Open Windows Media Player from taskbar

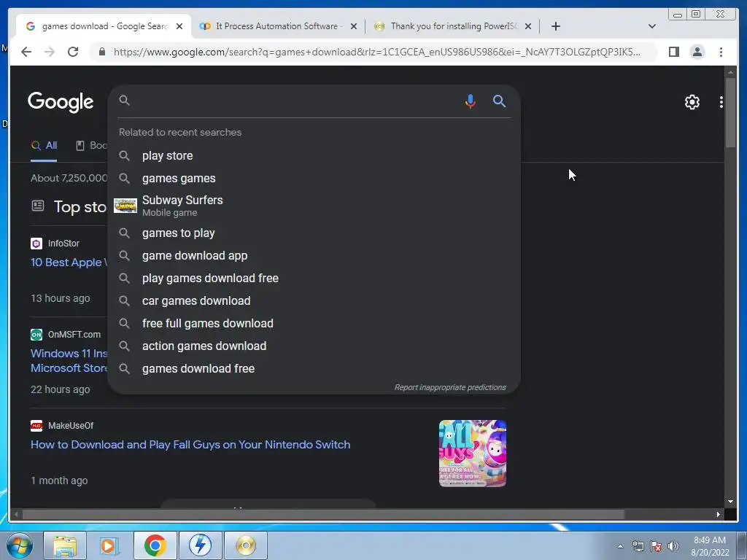pyautogui.click(x=109, y=545)
